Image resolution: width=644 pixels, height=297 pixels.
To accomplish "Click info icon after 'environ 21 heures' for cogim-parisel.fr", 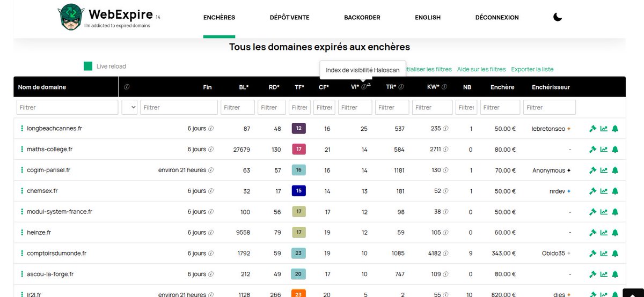I will (x=211, y=170).
